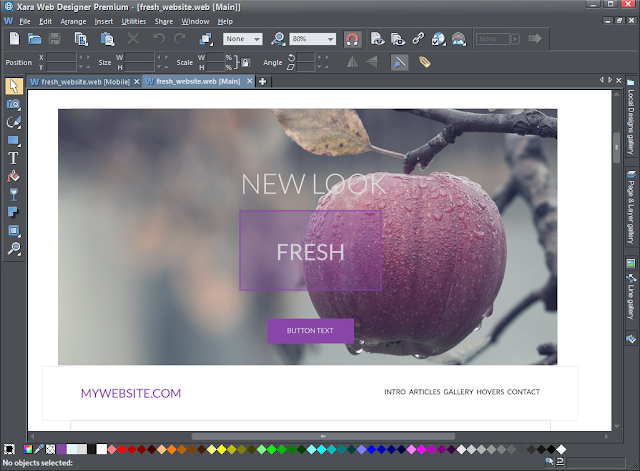Viewport: 640px width, 471px height.
Task: Redo the last action
Action: (180, 39)
